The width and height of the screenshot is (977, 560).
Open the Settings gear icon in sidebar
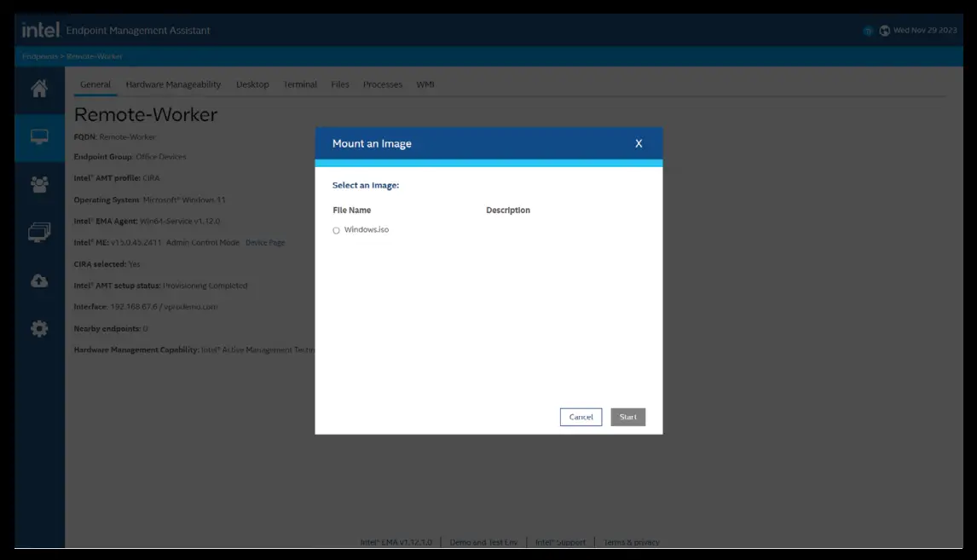point(39,328)
